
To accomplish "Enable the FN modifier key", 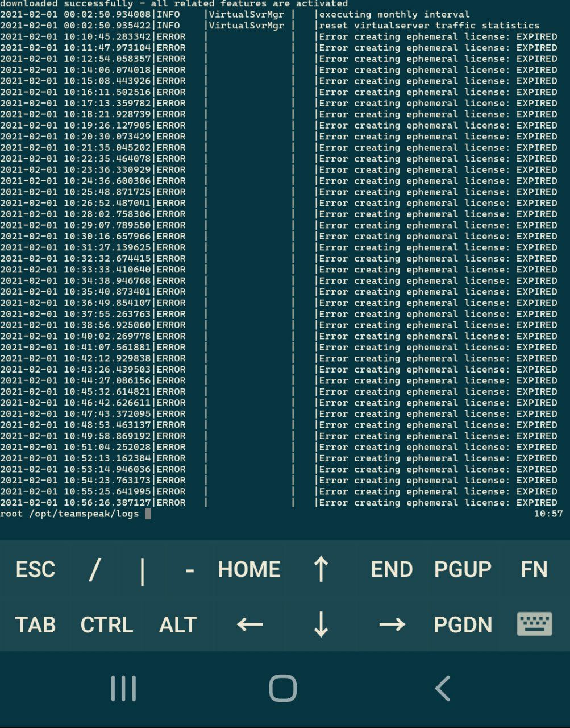I will (534, 569).
